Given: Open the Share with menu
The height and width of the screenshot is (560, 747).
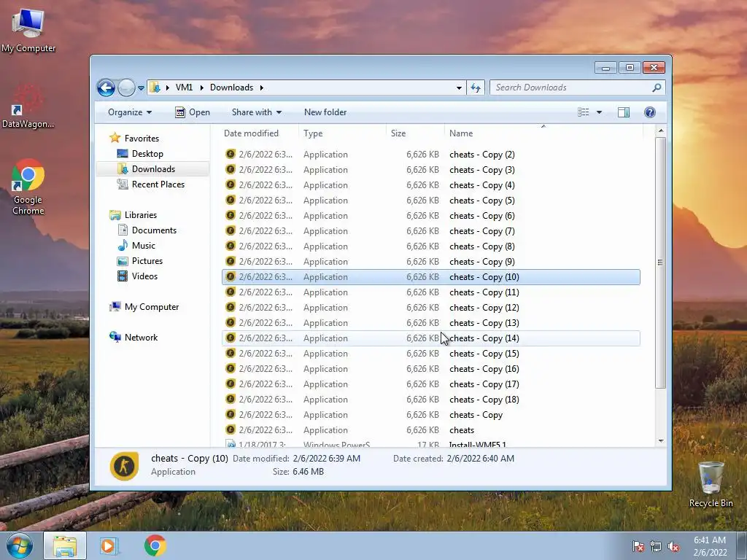Looking at the screenshot, I should (256, 112).
